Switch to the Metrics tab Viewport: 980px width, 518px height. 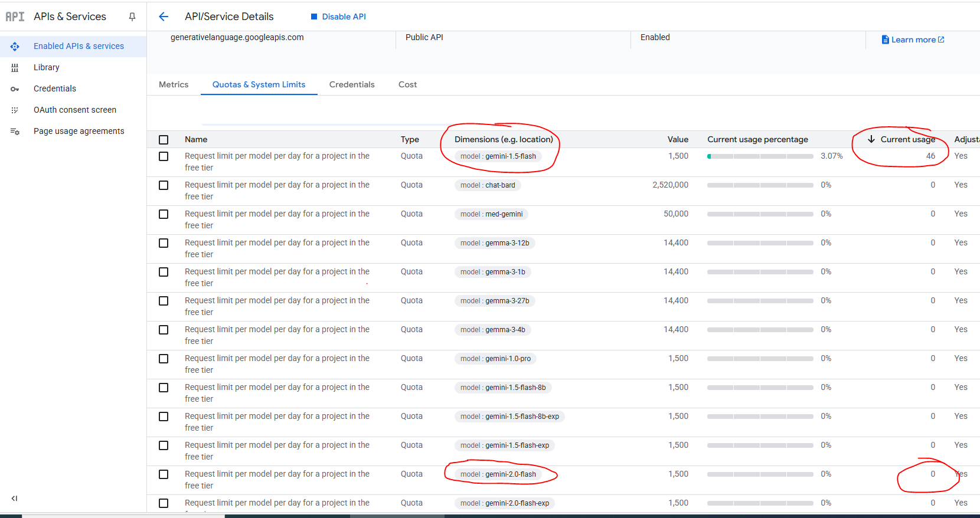(174, 84)
